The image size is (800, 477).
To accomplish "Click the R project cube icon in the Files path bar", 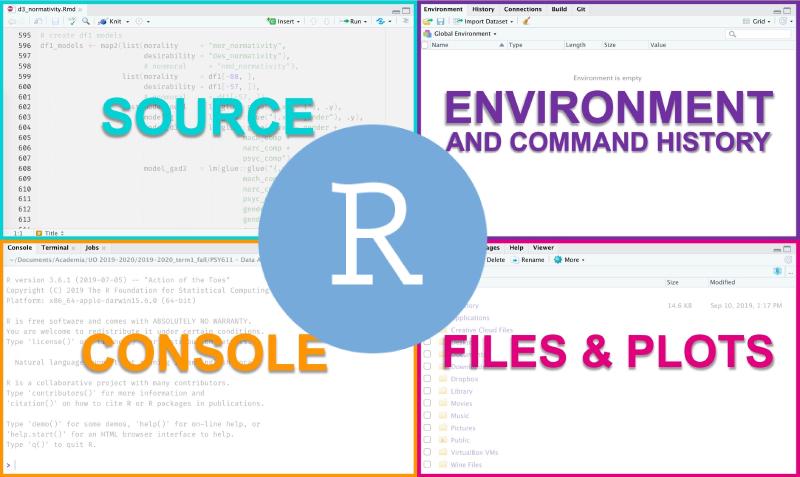I will [x=777, y=271].
